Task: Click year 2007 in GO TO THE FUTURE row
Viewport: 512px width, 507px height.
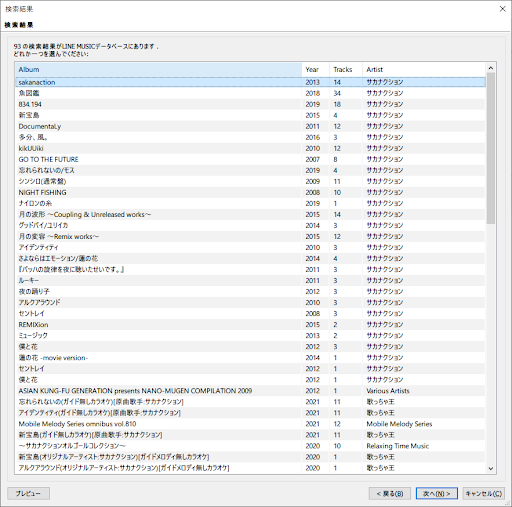Action: 312,159
